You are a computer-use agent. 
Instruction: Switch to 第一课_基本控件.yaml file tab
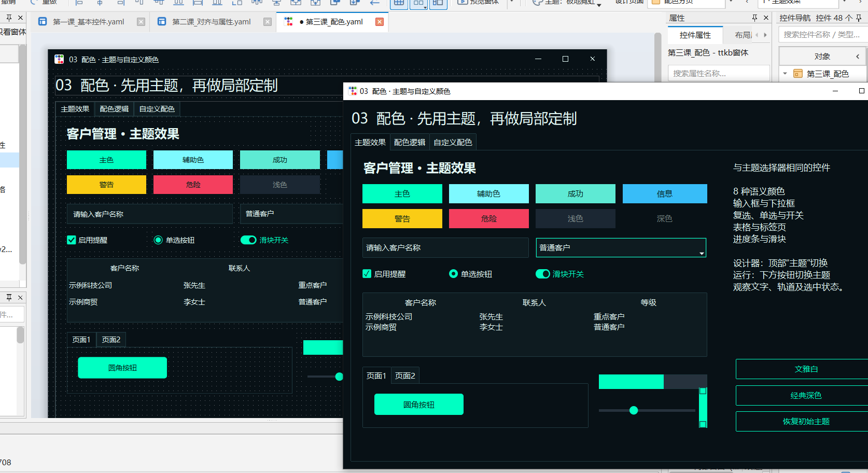click(88, 22)
